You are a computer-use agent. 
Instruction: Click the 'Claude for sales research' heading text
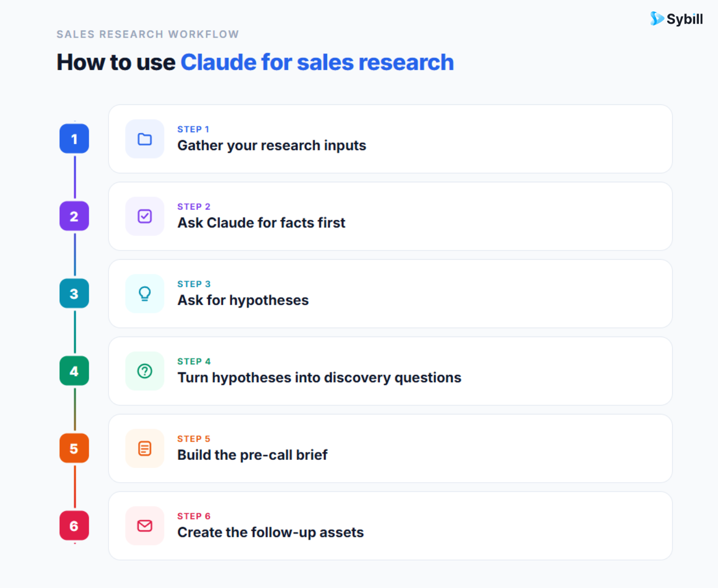click(x=317, y=62)
